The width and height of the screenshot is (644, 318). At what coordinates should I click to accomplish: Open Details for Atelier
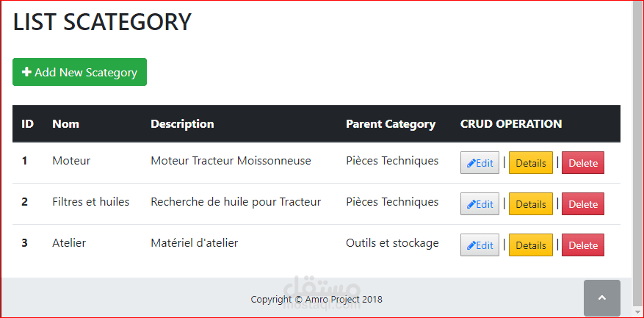point(530,245)
